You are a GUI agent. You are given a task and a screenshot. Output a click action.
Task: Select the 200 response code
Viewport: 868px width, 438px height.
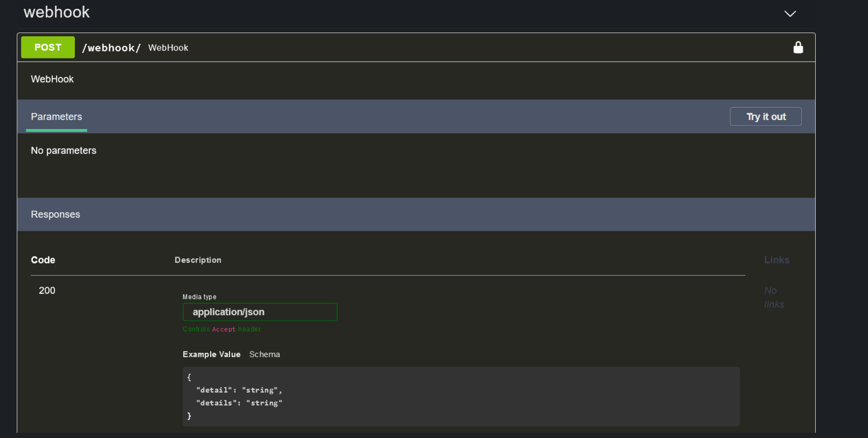pyautogui.click(x=47, y=290)
